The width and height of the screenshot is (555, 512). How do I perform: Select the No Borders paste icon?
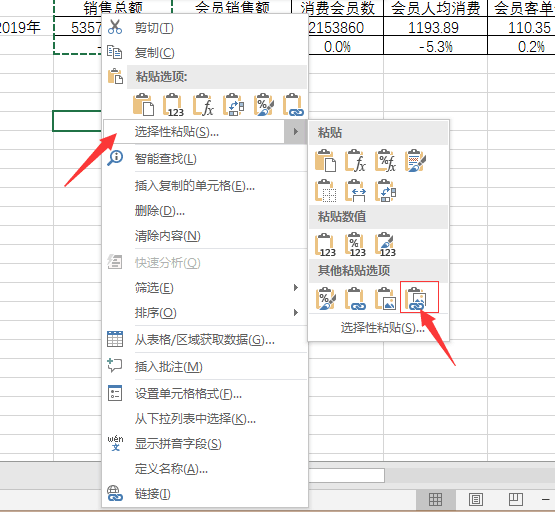click(325, 191)
